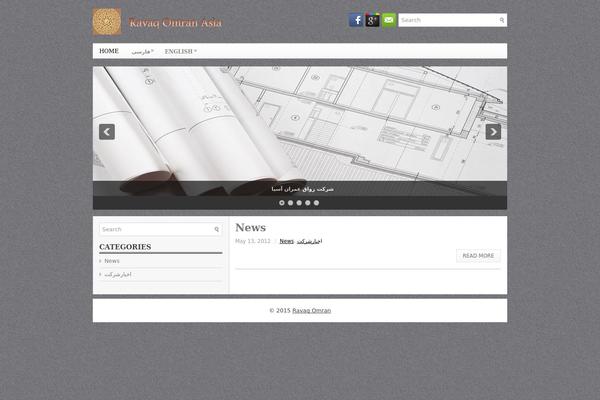Expand the Farsi language menu

tap(142, 51)
